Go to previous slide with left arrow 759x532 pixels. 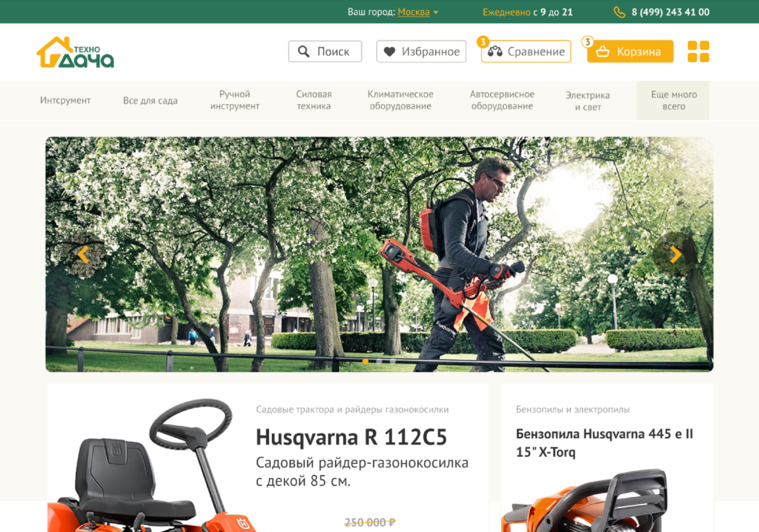[x=83, y=254]
